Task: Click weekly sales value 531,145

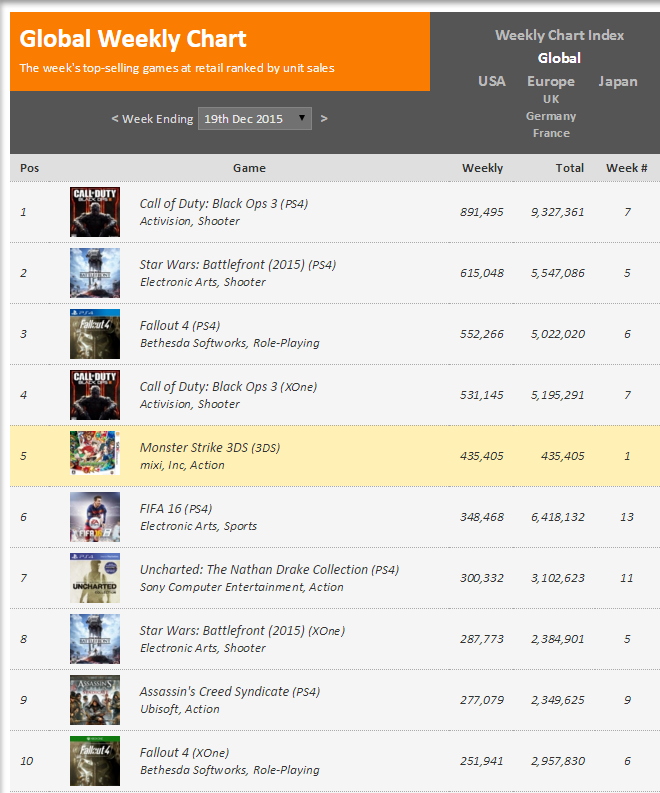Action: (481, 395)
